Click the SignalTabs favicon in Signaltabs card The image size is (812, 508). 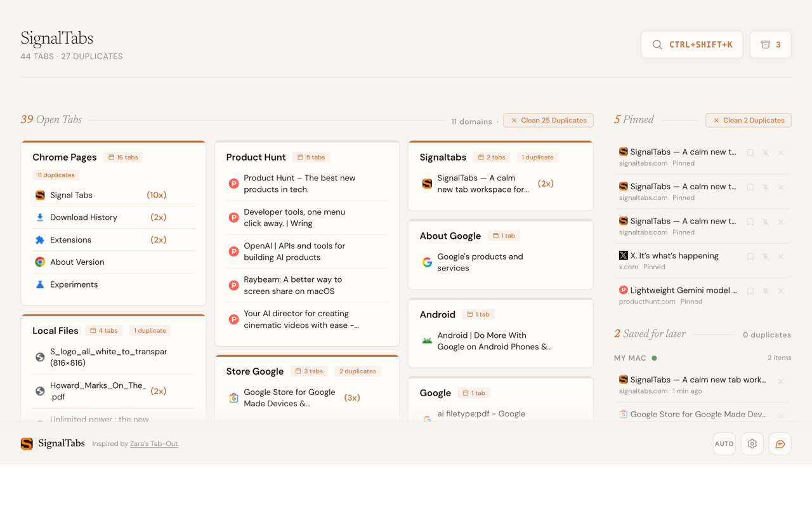pos(427,184)
